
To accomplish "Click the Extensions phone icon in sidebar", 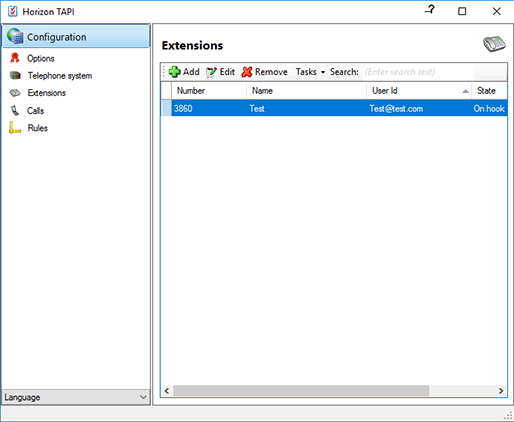I will (15, 93).
